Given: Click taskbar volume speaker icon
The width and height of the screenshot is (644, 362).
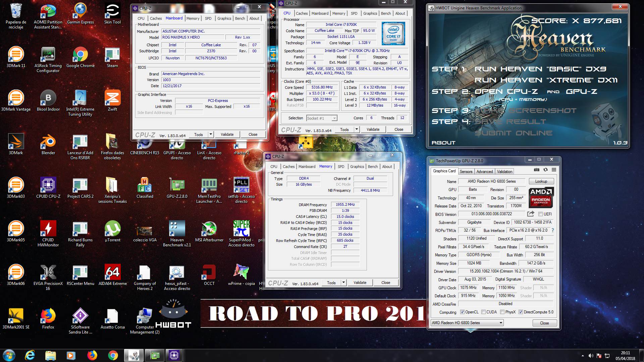Looking at the screenshot, I should click(x=591, y=356).
